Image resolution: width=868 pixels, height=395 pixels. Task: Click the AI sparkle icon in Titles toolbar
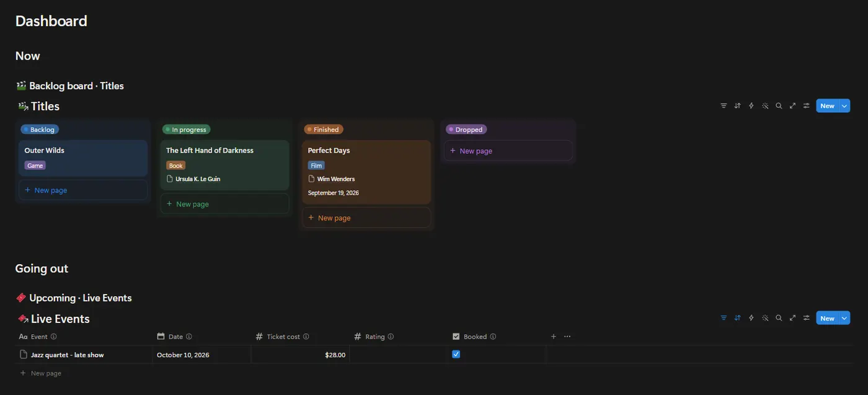765,106
